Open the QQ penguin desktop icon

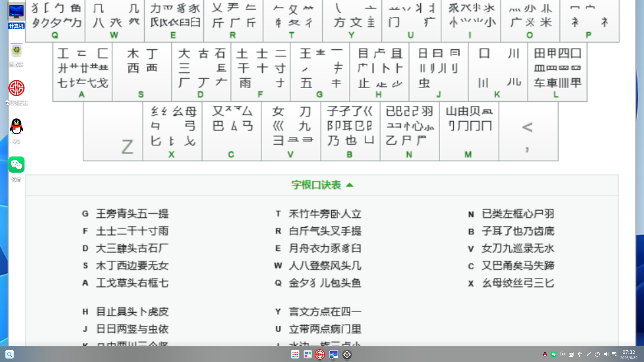(x=16, y=131)
